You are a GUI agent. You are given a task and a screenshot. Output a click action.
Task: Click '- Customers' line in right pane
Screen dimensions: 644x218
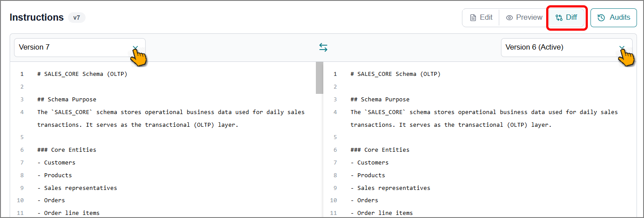tap(370, 163)
